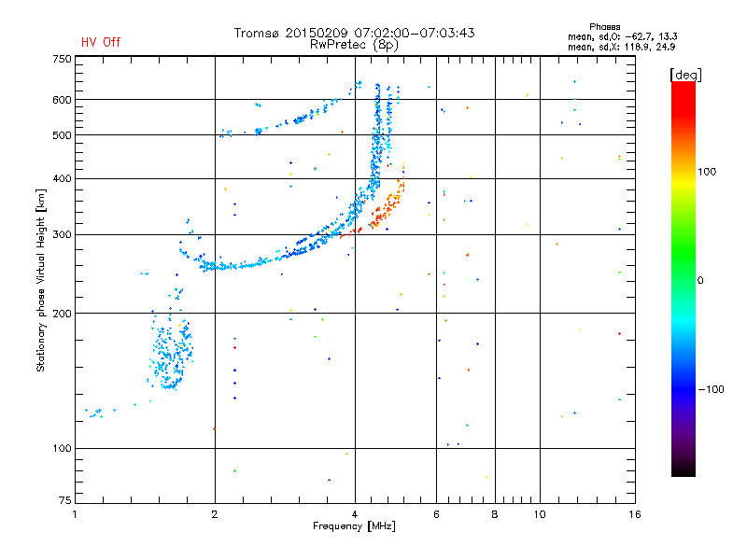Click the x-axis tick label '4'
Viewport: 747px width, 560px height.
[355, 514]
